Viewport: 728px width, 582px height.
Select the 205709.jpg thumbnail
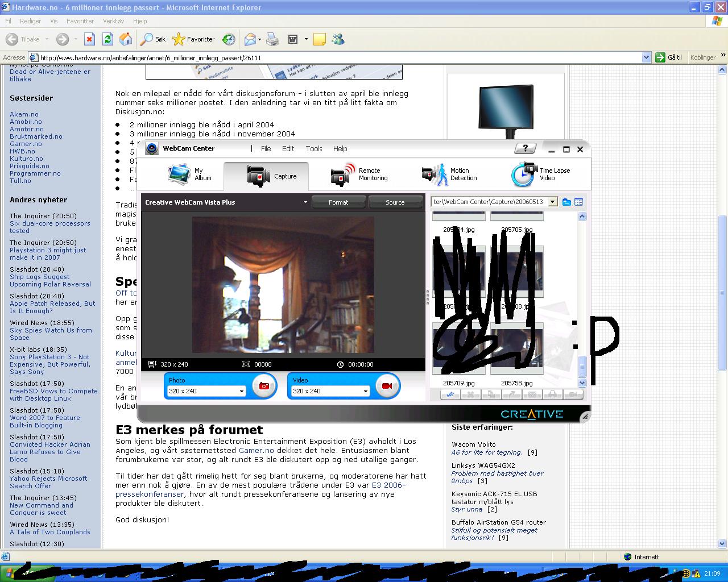459,350
